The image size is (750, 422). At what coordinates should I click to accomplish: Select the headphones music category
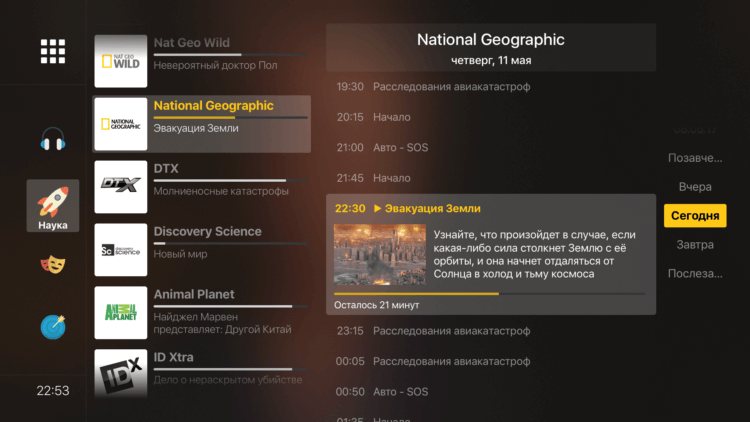(x=53, y=139)
